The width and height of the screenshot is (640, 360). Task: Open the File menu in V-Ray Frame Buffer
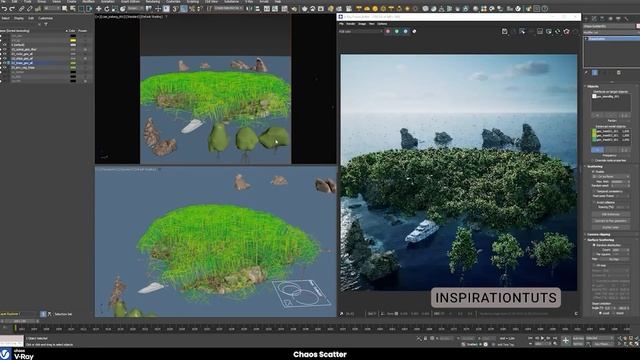(x=342, y=24)
